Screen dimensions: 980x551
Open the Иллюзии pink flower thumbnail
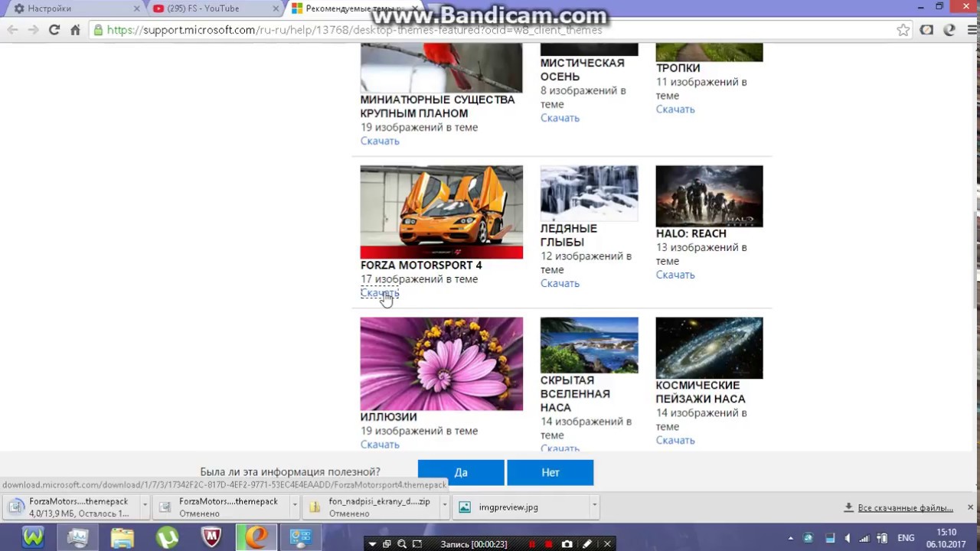[x=442, y=364]
